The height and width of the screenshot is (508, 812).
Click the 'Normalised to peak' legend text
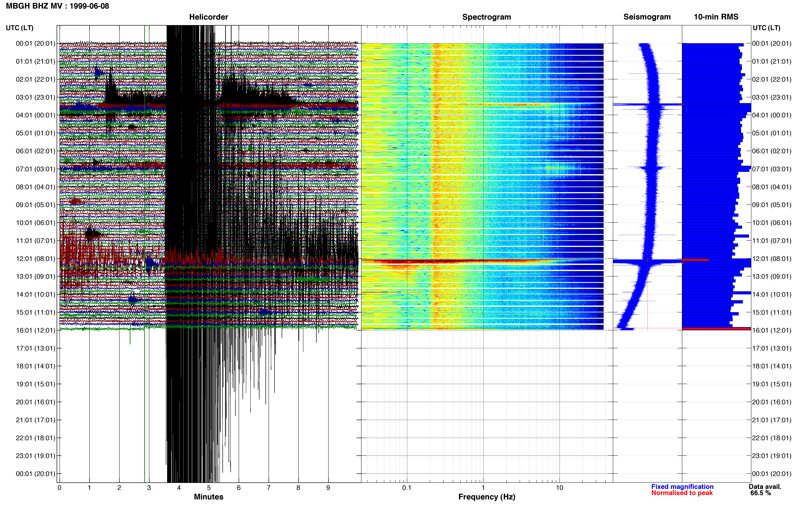pos(682,493)
